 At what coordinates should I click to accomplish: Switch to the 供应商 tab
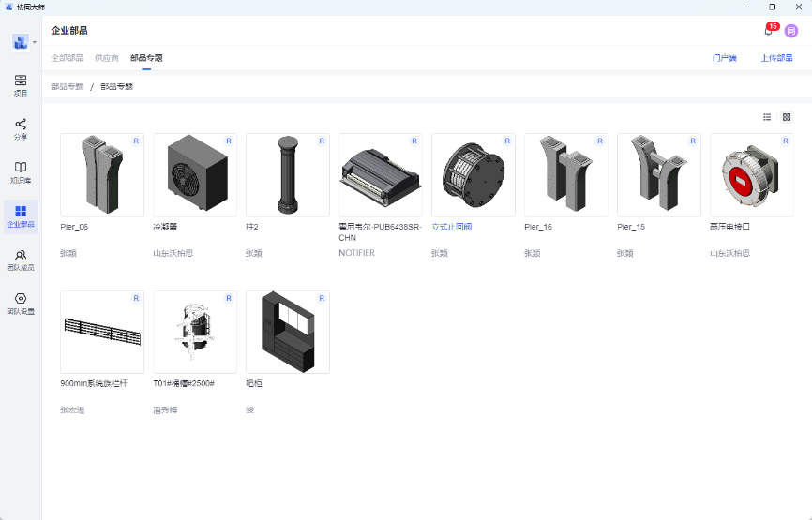click(107, 58)
